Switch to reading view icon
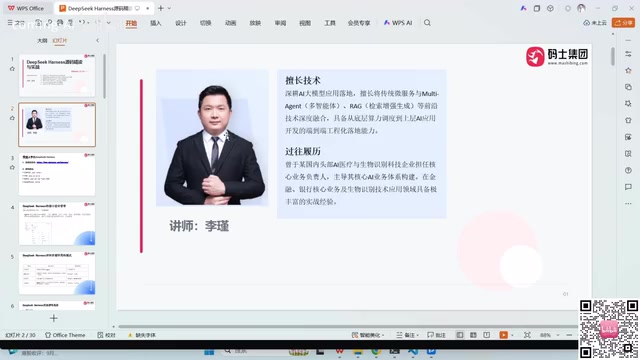Image resolution: width=640 pixels, height=360 pixels. pos(487,335)
